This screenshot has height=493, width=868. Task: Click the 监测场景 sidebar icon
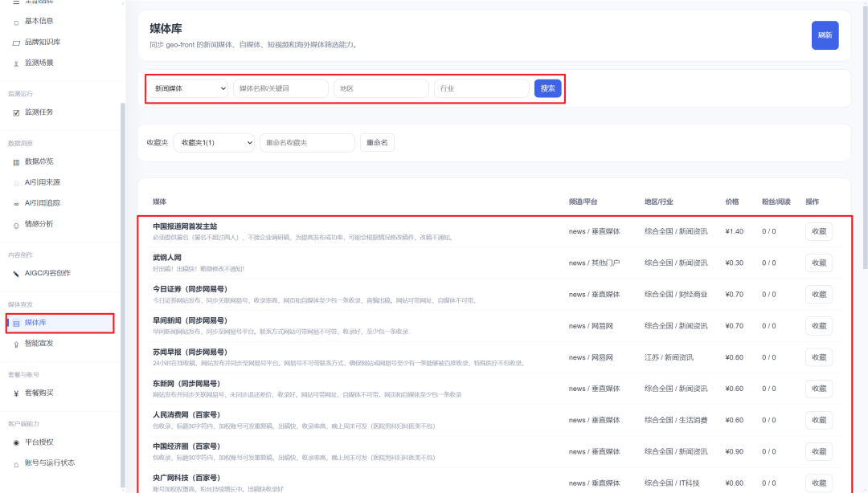click(16, 63)
